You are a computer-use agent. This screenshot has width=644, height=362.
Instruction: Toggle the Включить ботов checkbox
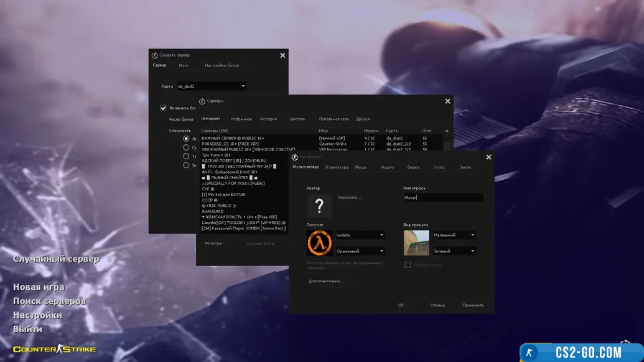coord(164,108)
